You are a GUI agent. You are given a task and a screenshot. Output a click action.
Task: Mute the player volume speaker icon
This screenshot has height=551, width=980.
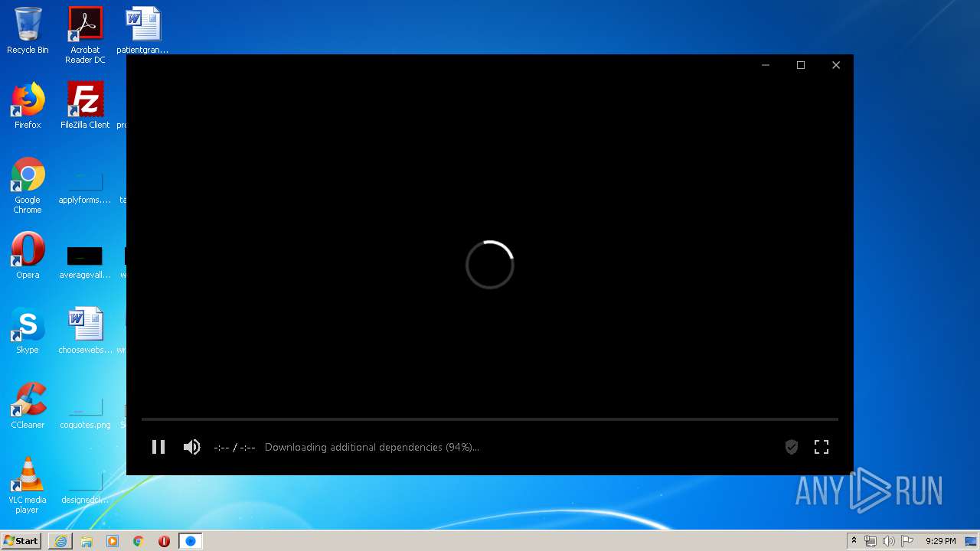point(191,447)
